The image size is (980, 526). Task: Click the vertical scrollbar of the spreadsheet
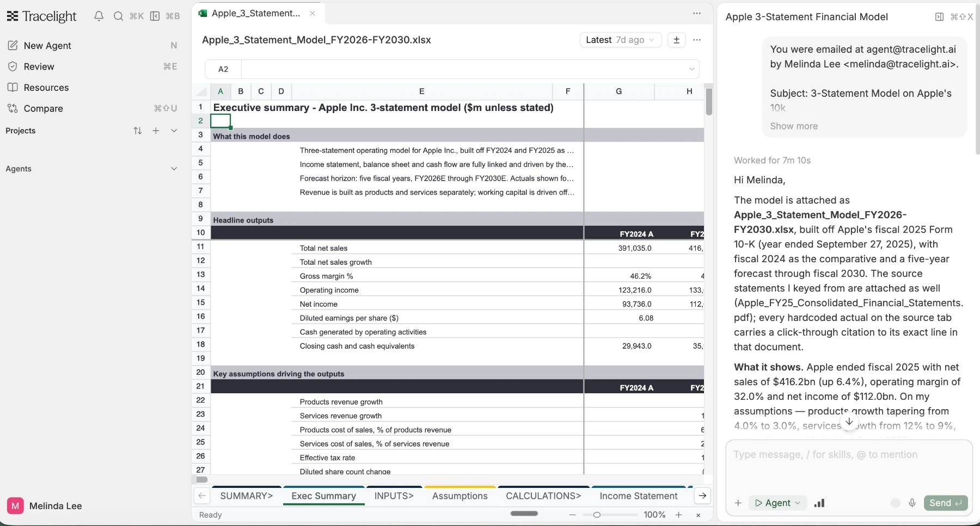click(709, 102)
